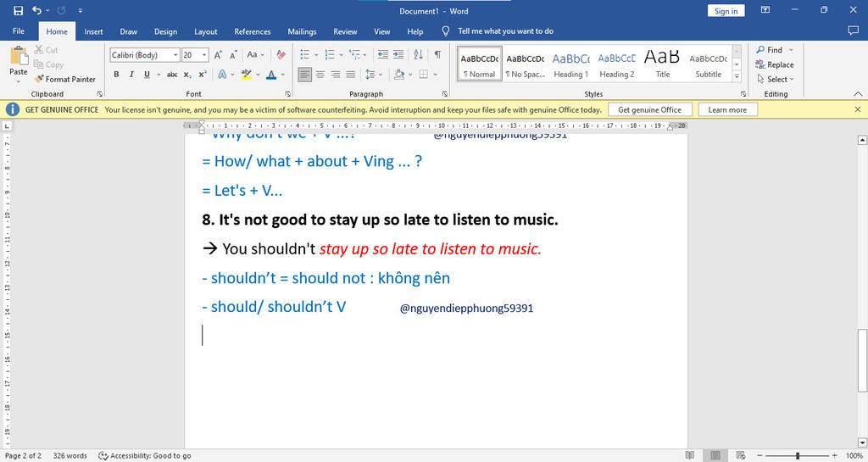This screenshot has width=868, height=462.
Task: Click the Sort paragraph icon
Action: point(419,55)
